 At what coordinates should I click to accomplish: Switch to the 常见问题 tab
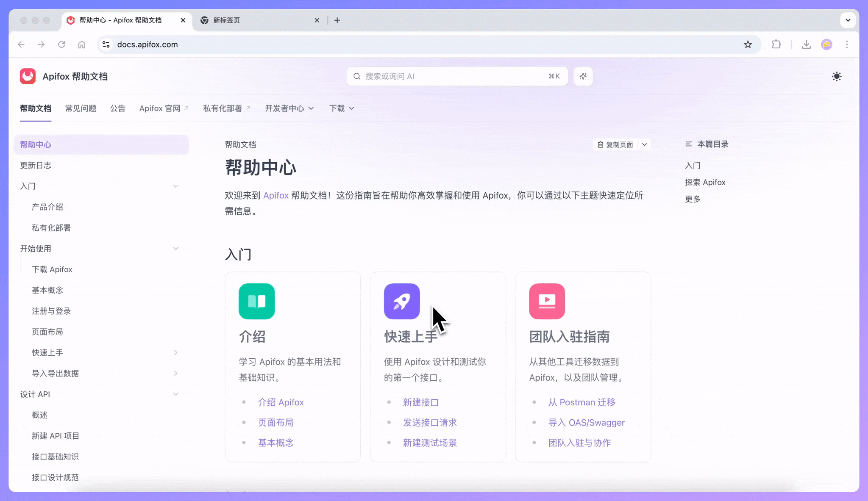(81, 108)
